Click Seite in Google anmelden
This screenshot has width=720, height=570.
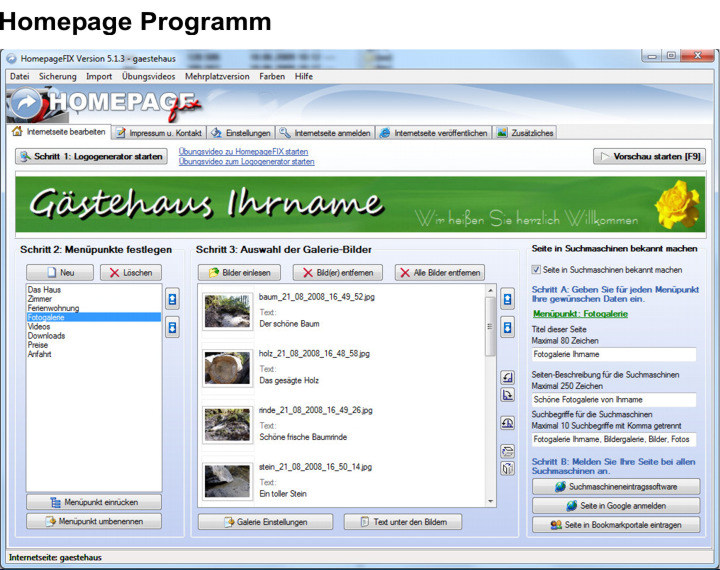pos(616,506)
